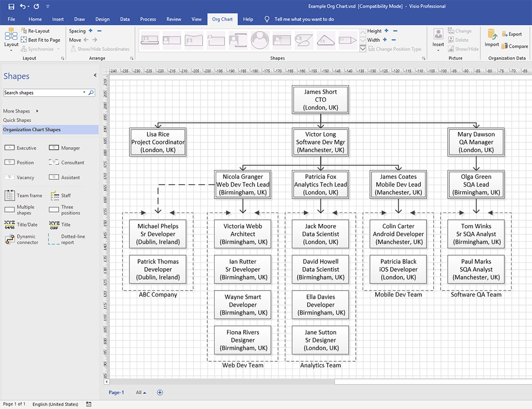532x409 pixels.
Task: Pick the Team frame shape
Action: pyautogui.click(x=23, y=195)
